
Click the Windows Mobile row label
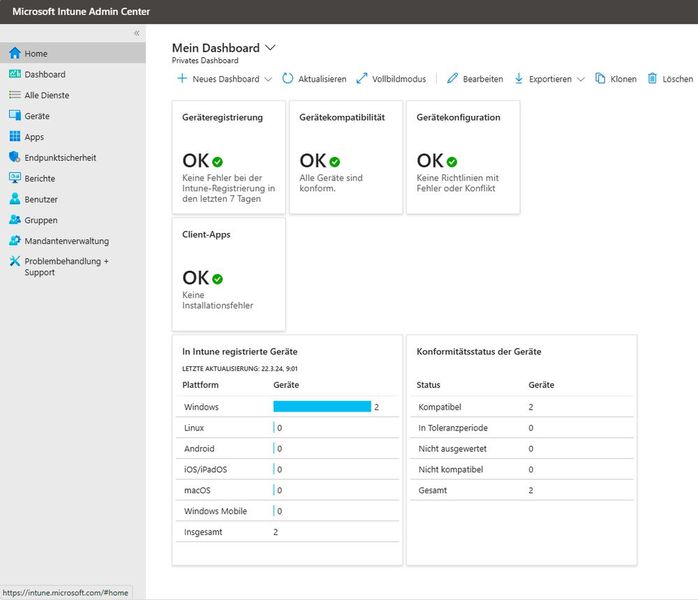[x=215, y=511]
